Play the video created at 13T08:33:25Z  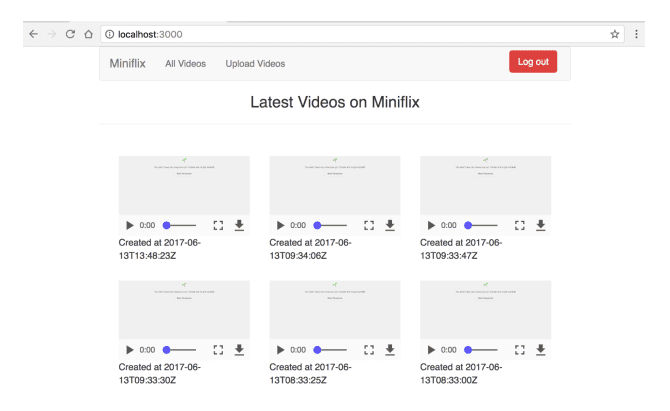[x=280, y=350]
